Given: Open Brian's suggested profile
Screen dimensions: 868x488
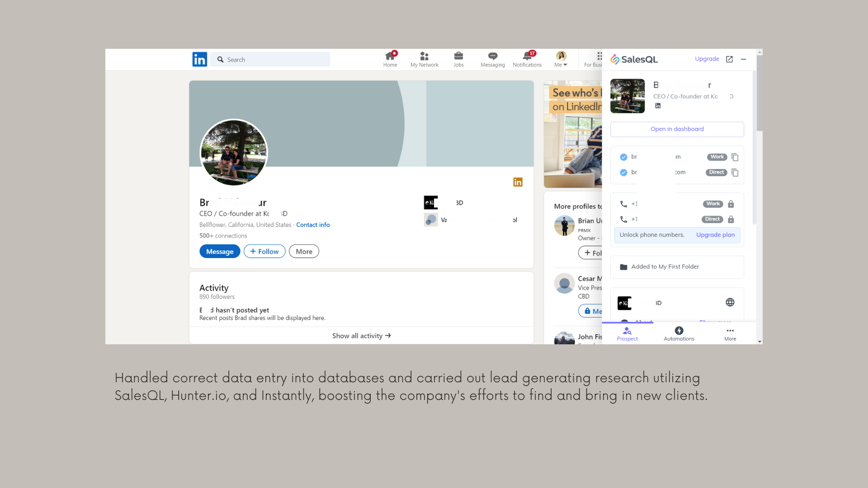Looking at the screenshot, I should coord(590,221).
